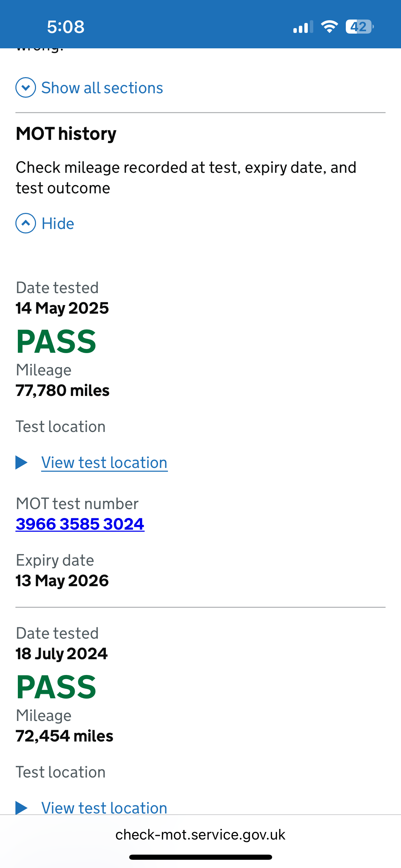
Task: Click the Hide chevron-up circle icon
Action: click(x=26, y=223)
